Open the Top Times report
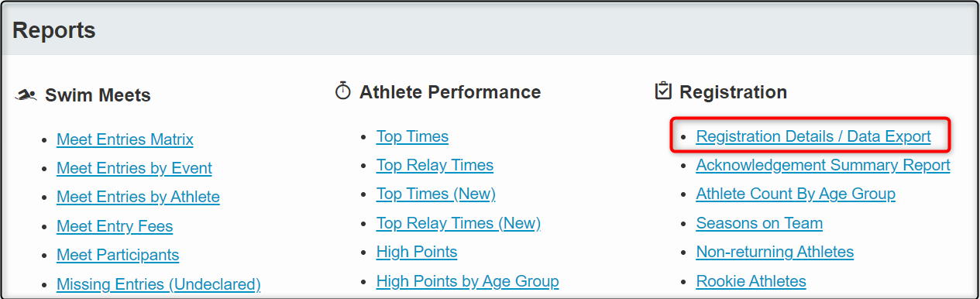 [x=412, y=136]
